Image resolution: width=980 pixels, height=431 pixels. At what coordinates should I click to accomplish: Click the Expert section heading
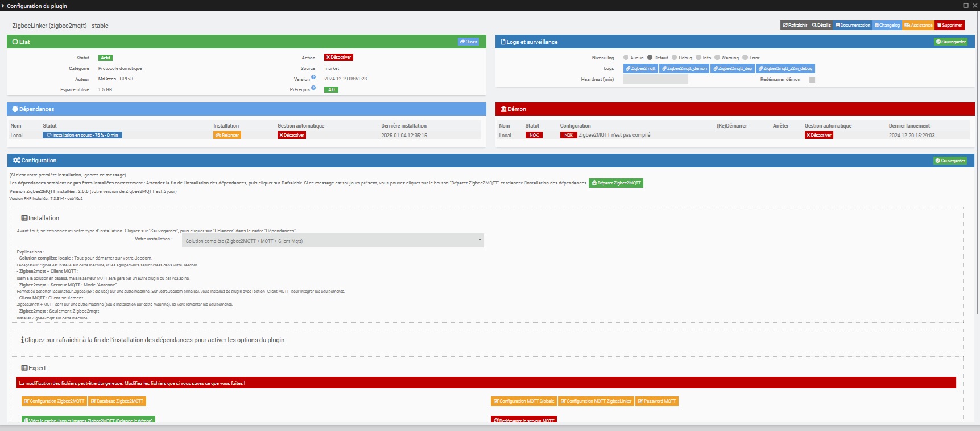click(34, 368)
